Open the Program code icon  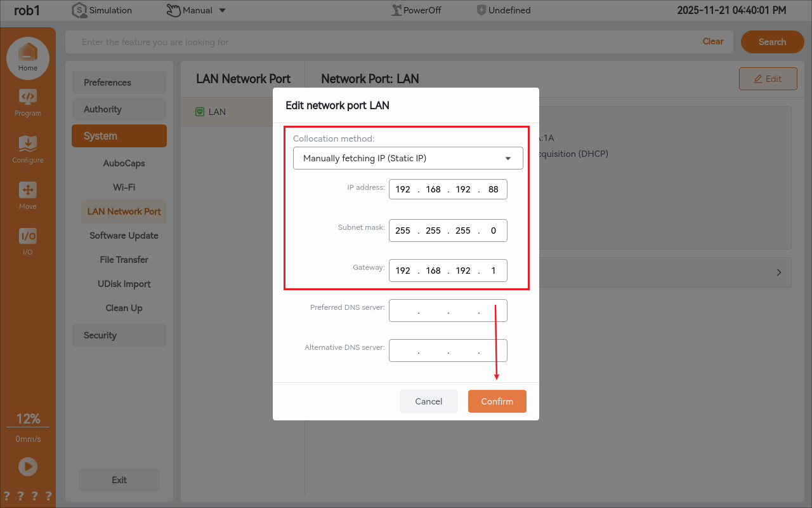point(27,97)
